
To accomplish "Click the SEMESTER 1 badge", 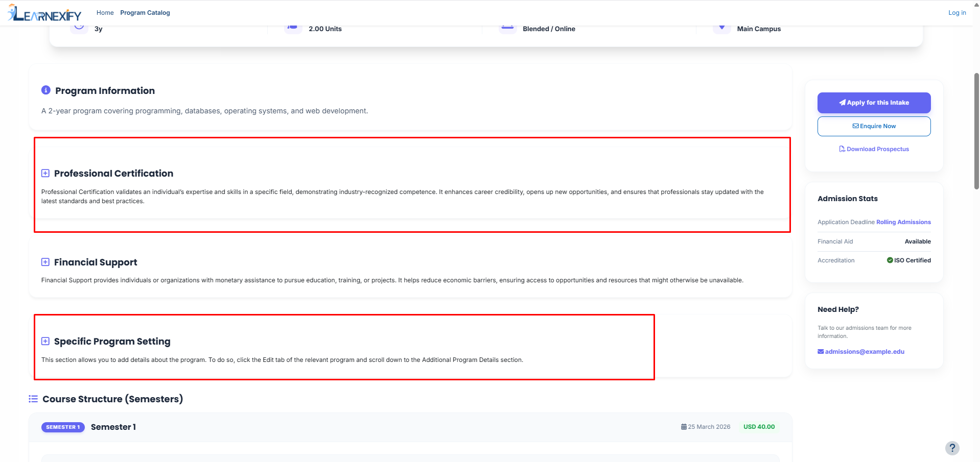I will (63, 427).
